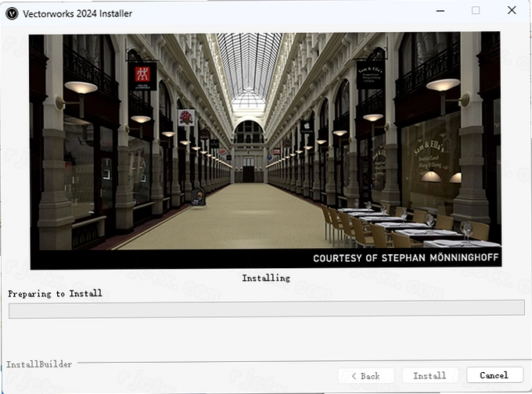Click the 'Vectorworks 2024 Installer' window title
The height and width of the screenshot is (394, 532).
(77, 13)
